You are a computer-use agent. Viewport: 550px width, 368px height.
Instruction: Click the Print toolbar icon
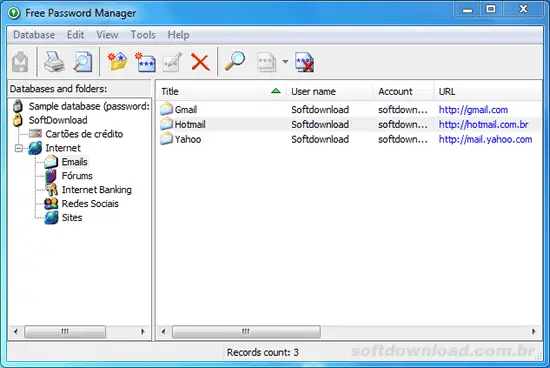click(54, 62)
